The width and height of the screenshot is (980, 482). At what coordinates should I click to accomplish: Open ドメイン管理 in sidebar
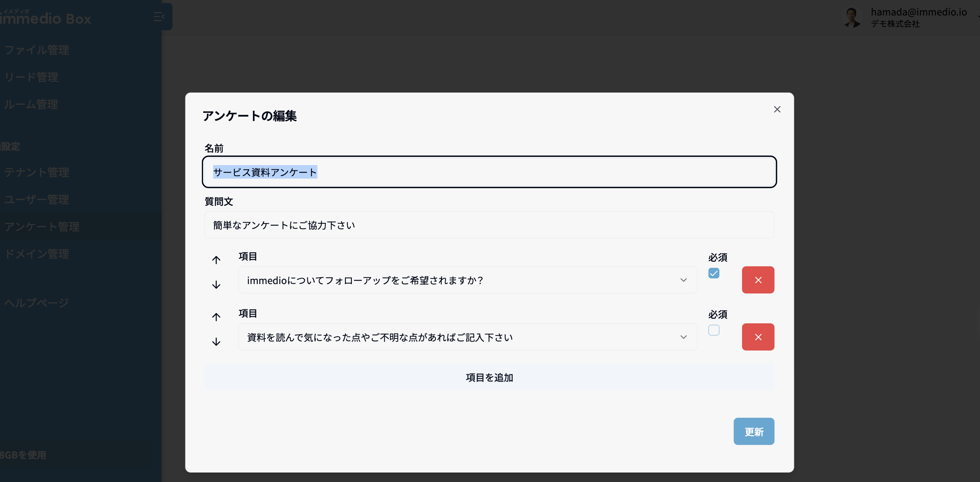pos(37,254)
